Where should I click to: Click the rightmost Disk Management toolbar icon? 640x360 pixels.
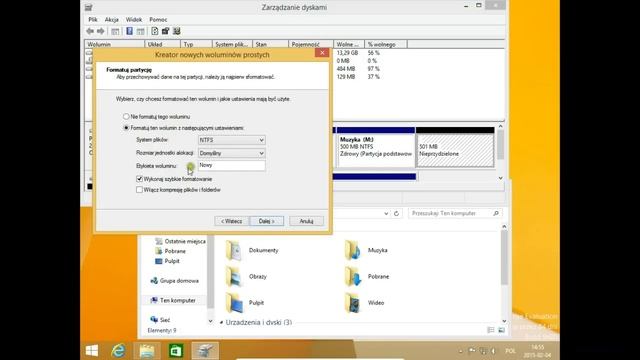pyautogui.click(x=176, y=31)
